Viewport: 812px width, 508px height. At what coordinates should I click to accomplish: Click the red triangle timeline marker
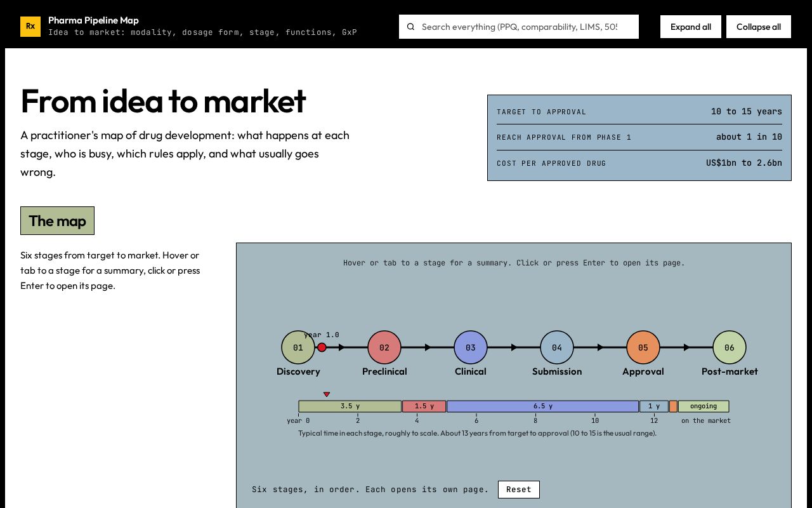pos(327,394)
